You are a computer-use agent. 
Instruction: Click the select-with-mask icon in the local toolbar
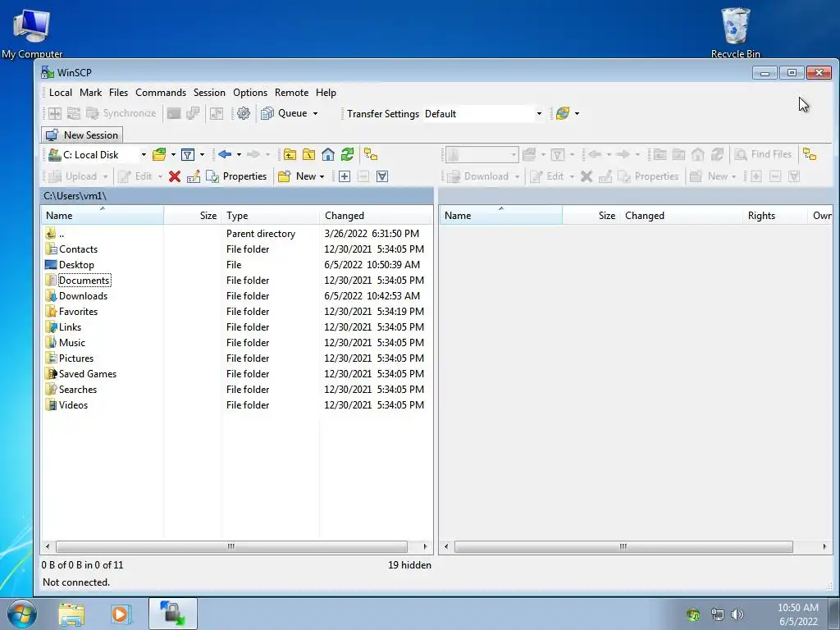tap(382, 176)
